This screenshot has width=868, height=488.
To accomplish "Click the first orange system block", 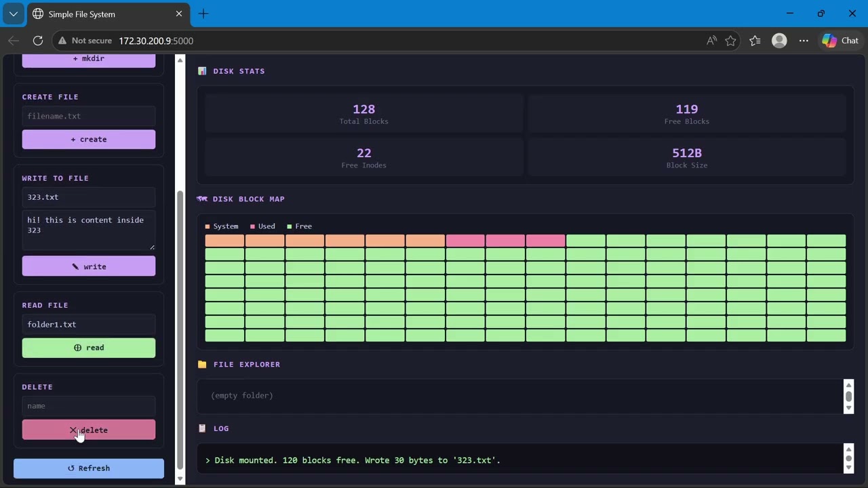I will click(224, 241).
